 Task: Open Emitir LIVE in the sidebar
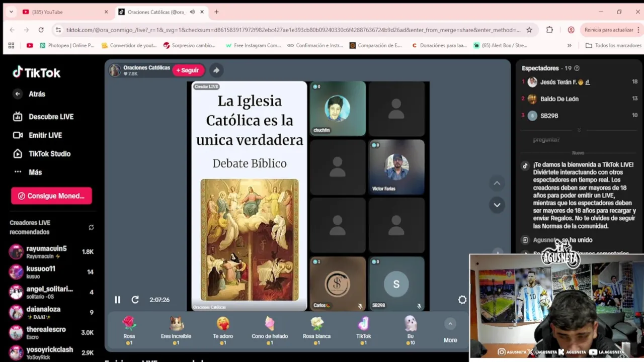coord(38,135)
